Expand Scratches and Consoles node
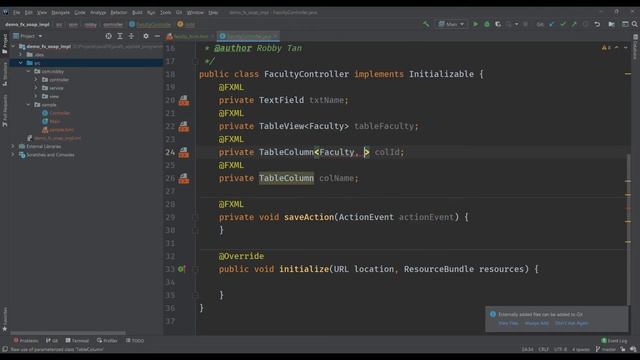 [x=13, y=155]
